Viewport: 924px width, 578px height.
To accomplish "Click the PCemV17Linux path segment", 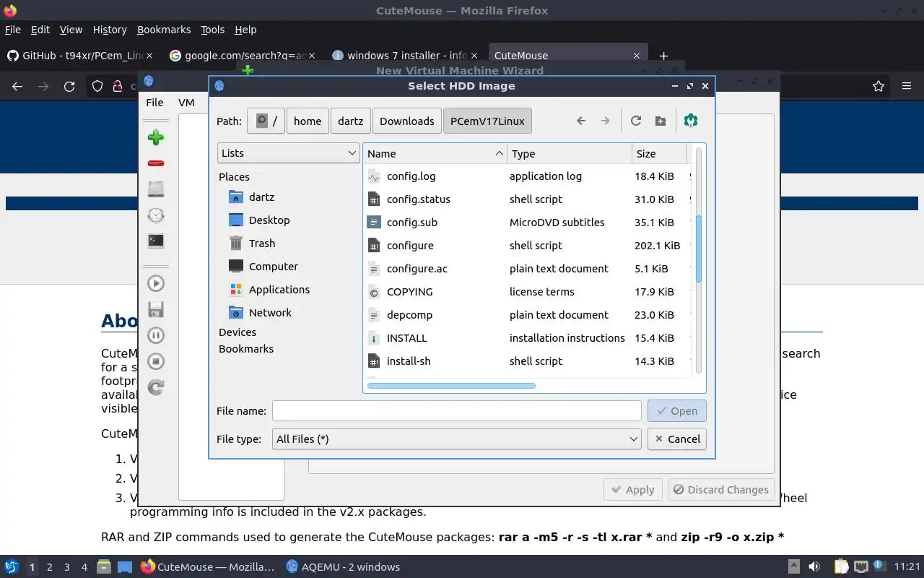I will click(488, 121).
